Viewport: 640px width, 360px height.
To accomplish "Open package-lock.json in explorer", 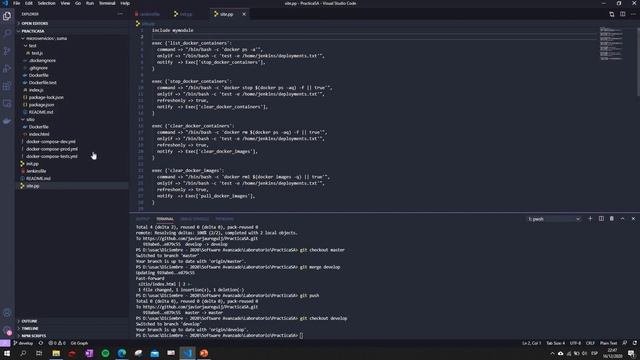I will click(x=46, y=98).
